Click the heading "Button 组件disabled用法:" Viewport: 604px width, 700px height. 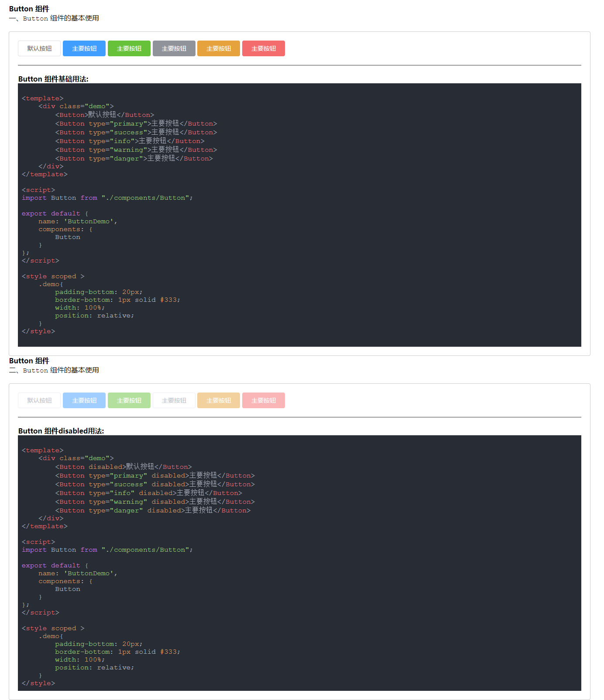click(61, 431)
